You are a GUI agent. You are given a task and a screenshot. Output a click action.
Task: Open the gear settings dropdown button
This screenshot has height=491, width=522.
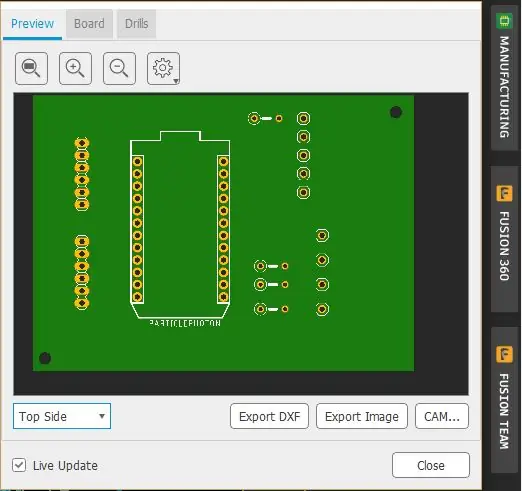pyautogui.click(x=163, y=68)
